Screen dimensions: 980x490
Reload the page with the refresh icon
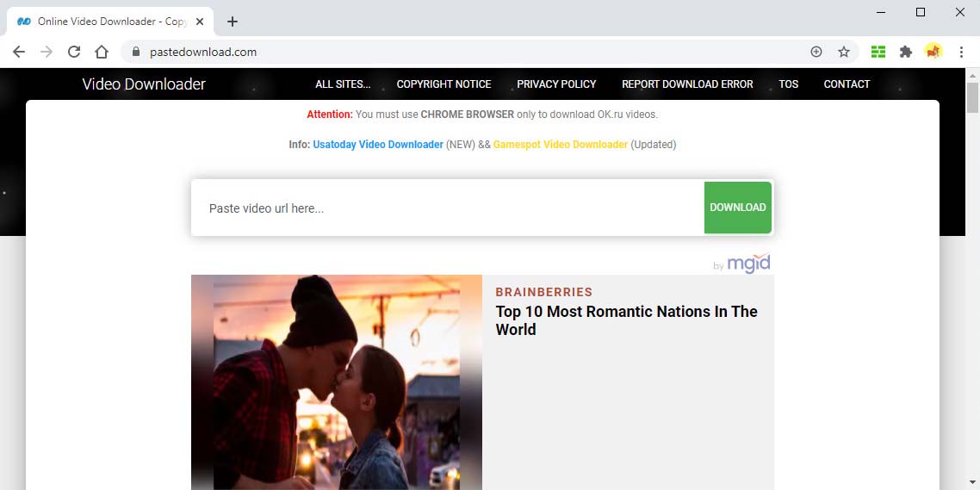click(74, 52)
